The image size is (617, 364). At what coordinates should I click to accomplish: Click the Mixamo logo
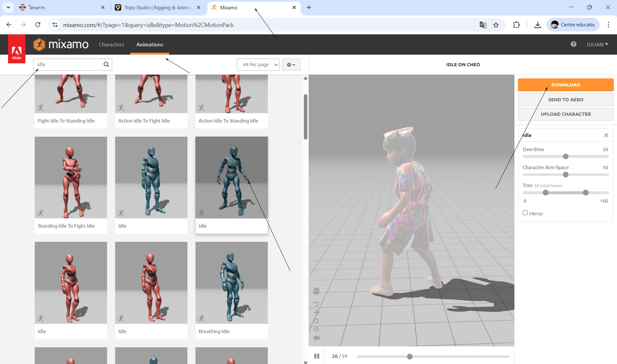[61, 44]
